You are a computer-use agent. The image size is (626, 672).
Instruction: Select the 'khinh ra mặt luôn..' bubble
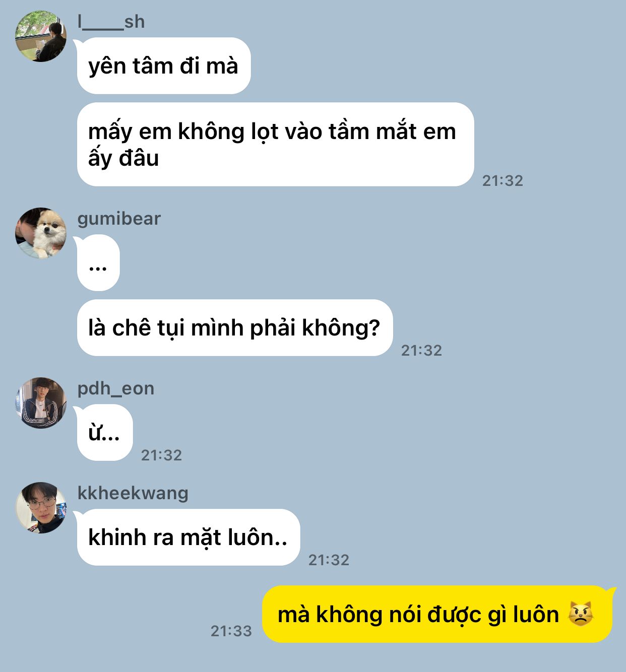[189, 537]
